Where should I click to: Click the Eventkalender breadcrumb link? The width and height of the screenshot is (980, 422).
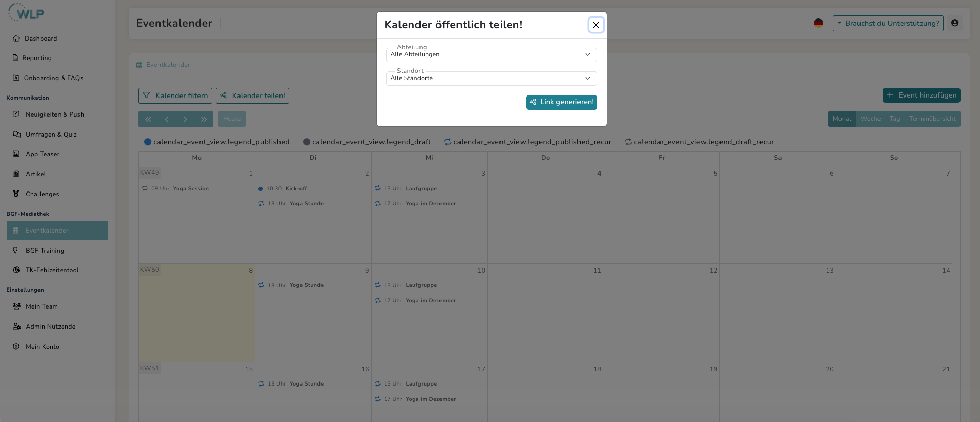point(168,65)
